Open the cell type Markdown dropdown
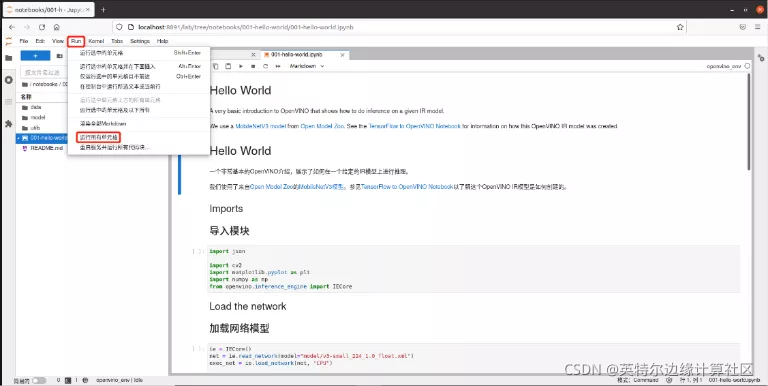This screenshot has height=386, width=768. (307, 66)
